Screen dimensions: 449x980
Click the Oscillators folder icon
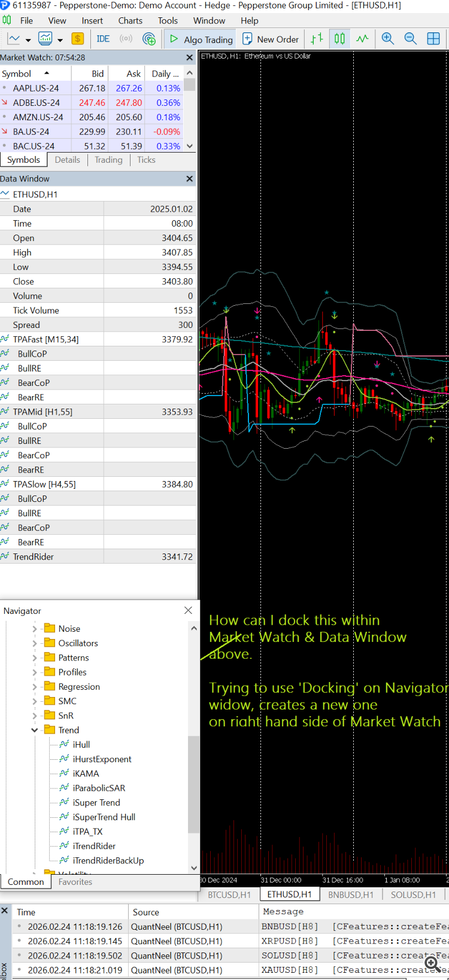(x=50, y=643)
